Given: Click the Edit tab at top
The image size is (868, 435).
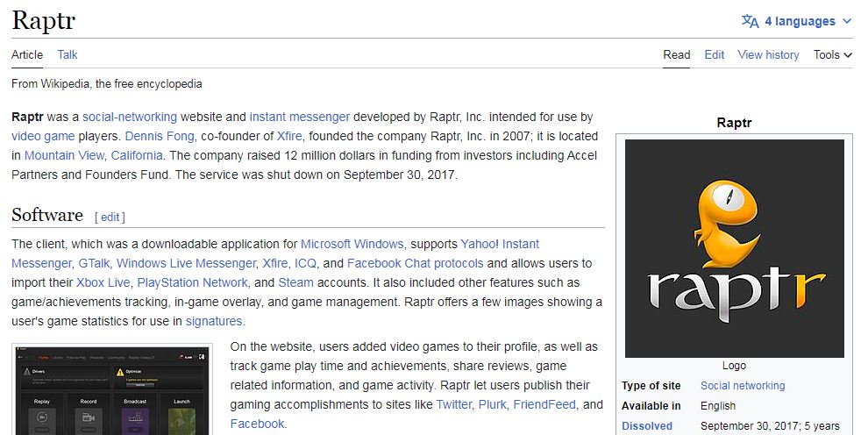Looking at the screenshot, I should (x=715, y=54).
